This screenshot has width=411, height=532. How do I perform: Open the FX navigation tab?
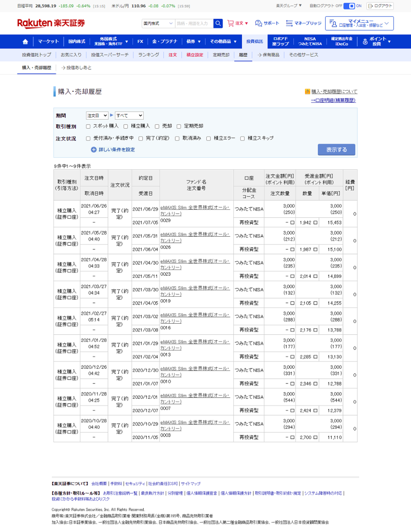tap(140, 42)
